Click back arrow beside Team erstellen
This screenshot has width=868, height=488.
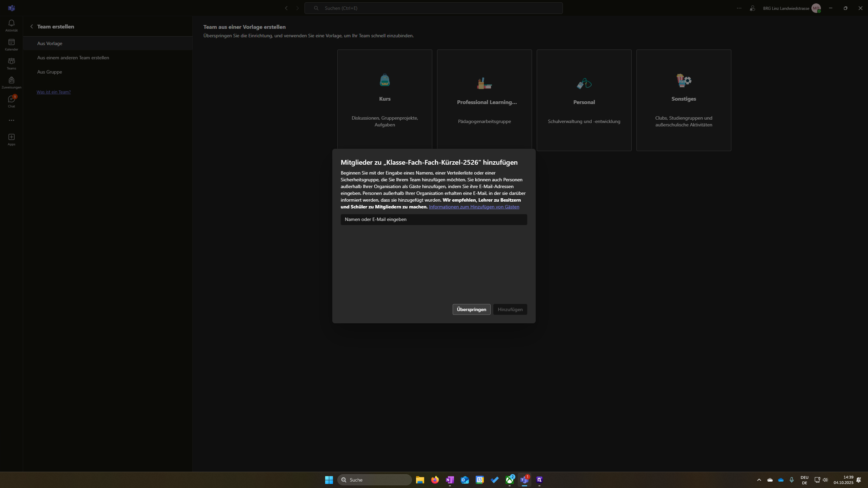coord(32,26)
